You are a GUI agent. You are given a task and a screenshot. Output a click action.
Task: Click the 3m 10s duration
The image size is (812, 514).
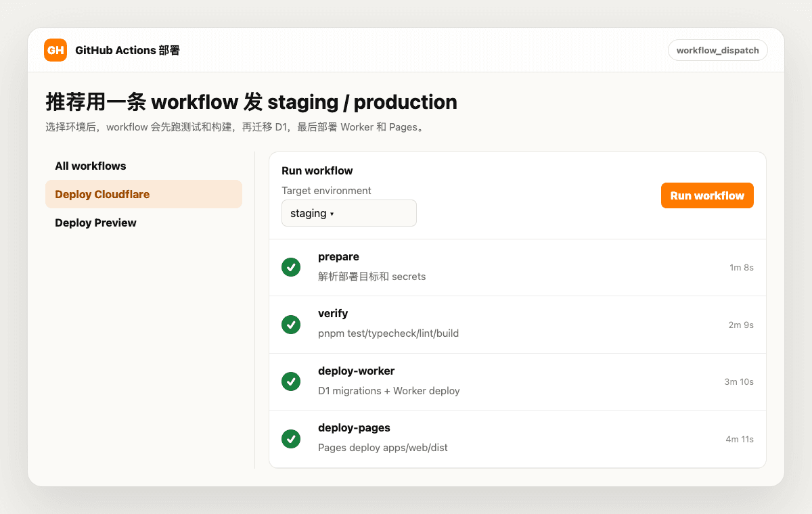pos(739,382)
